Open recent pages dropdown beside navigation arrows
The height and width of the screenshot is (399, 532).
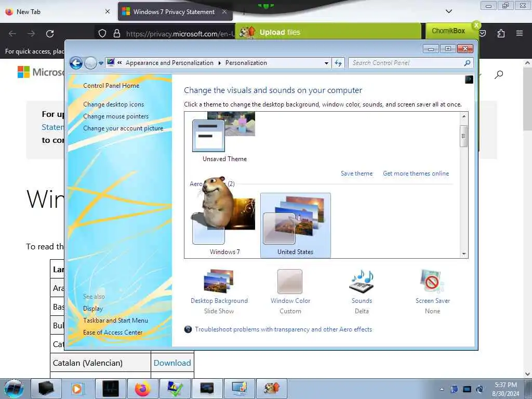pos(101,63)
